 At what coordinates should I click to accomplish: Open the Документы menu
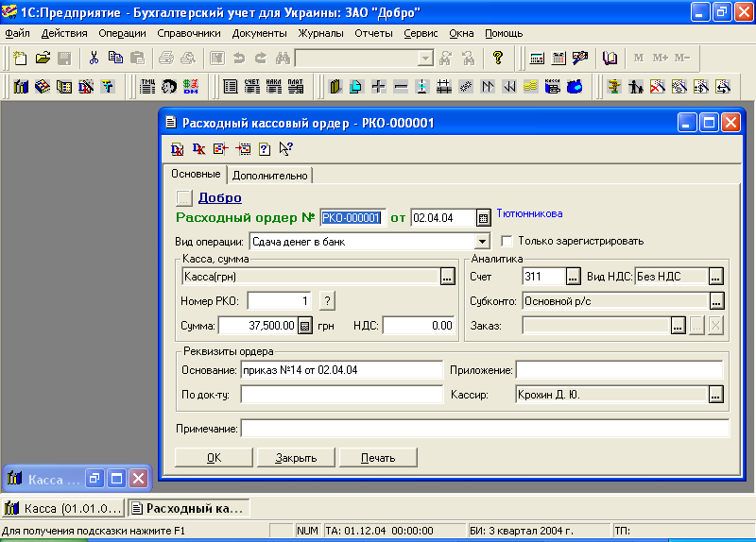(259, 33)
